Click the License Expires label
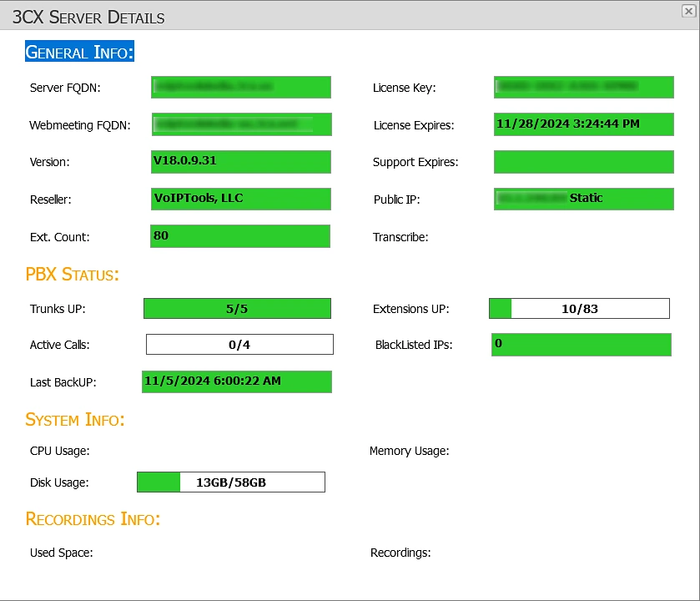Image resolution: width=700 pixels, height=601 pixels. [414, 125]
